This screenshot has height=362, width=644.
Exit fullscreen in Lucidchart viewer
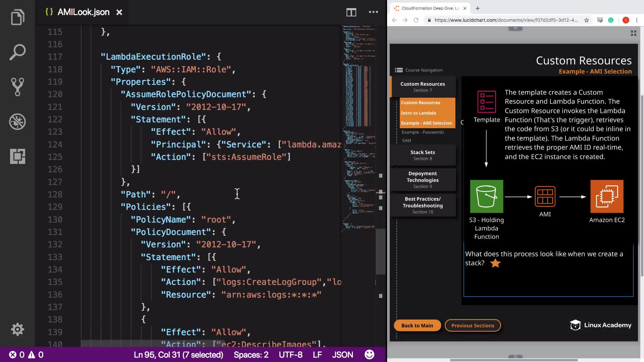pos(633,33)
